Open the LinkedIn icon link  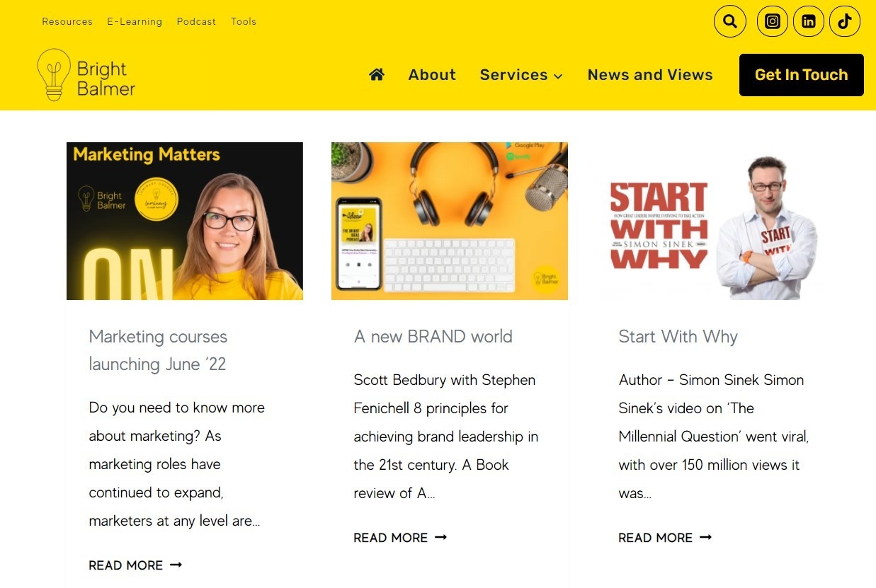(809, 21)
